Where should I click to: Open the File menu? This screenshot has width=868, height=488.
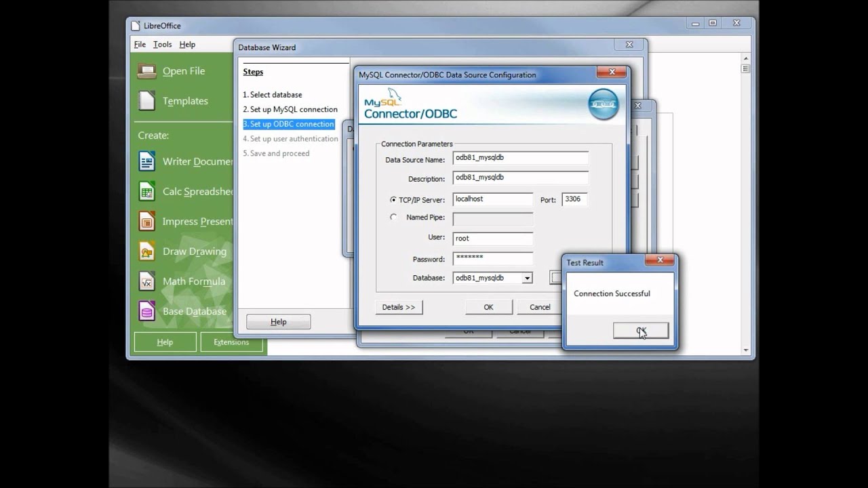pyautogui.click(x=140, y=45)
